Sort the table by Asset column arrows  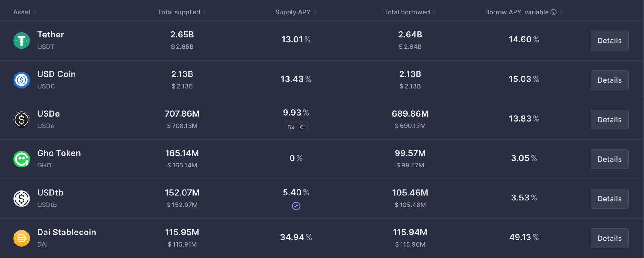coord(35,12)
